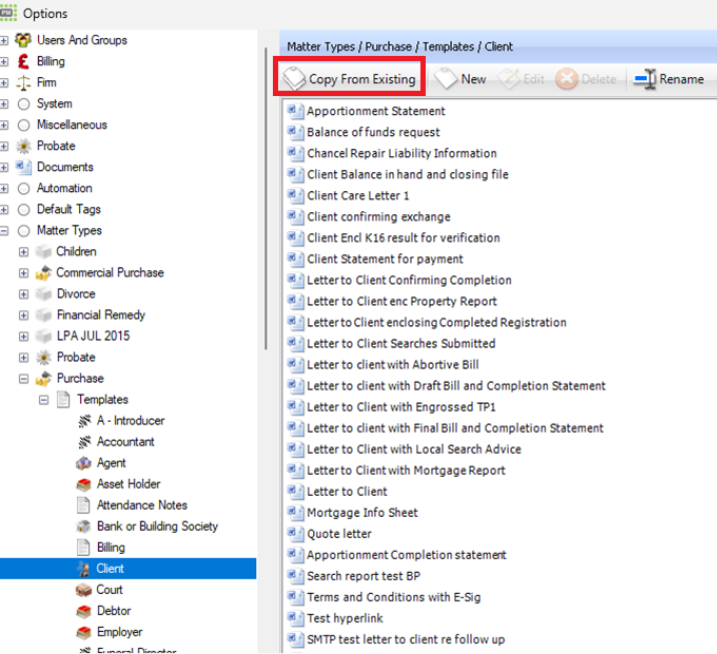Select Client Encl K16 result for verification
Viewport: 717px width, 654px height.
(x=403, y=238)
